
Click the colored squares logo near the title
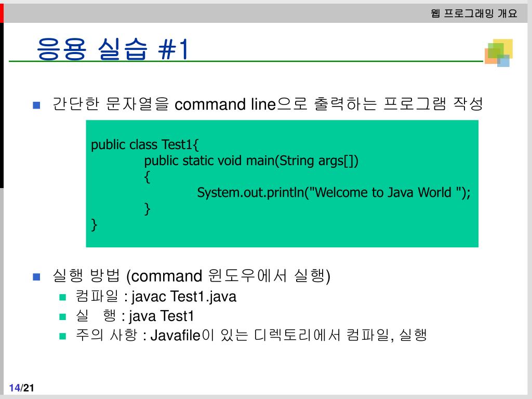[498, 52]
